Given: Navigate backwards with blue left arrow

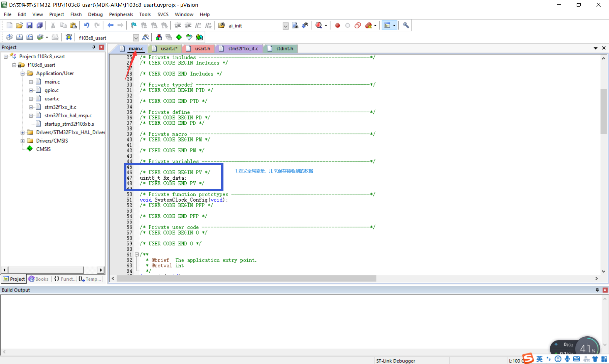Looking at the screenshot, I should tap(110, 26).
